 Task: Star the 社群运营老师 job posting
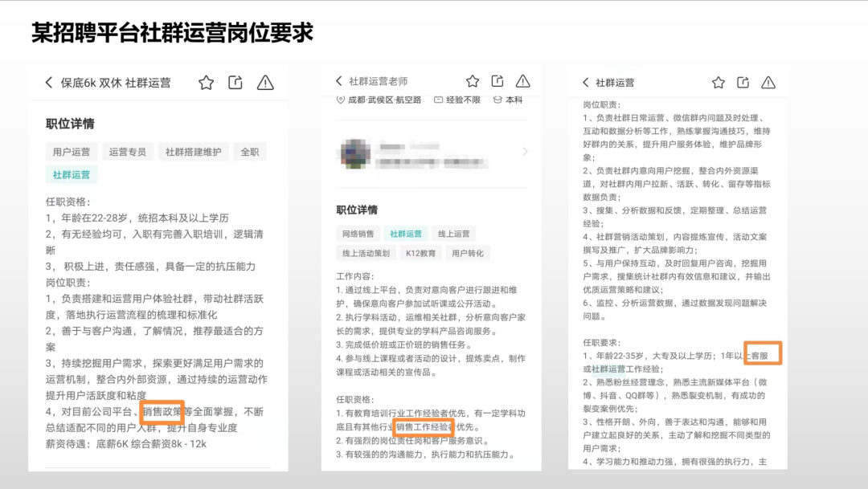pos(472,80)
